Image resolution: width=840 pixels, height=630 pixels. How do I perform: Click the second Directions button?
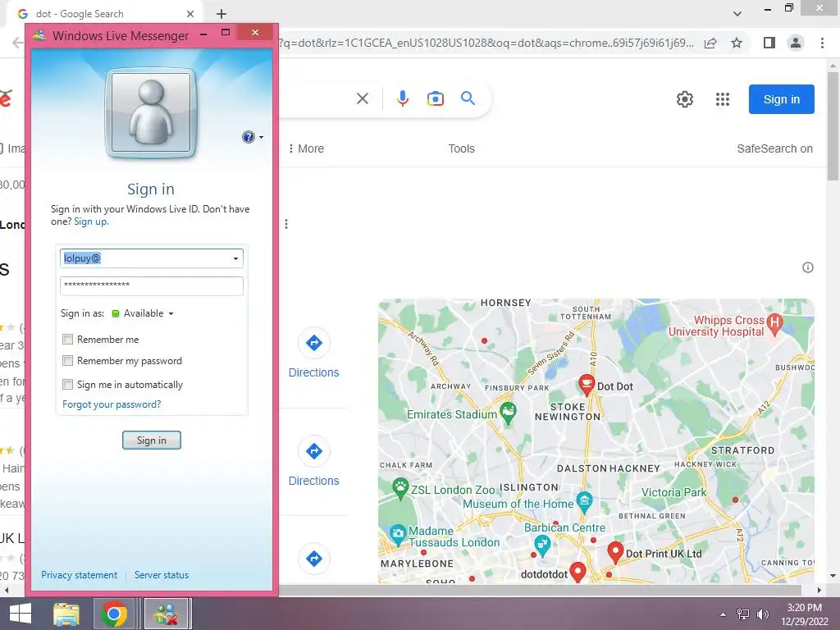pyautogui.click(x=314, y=462)
